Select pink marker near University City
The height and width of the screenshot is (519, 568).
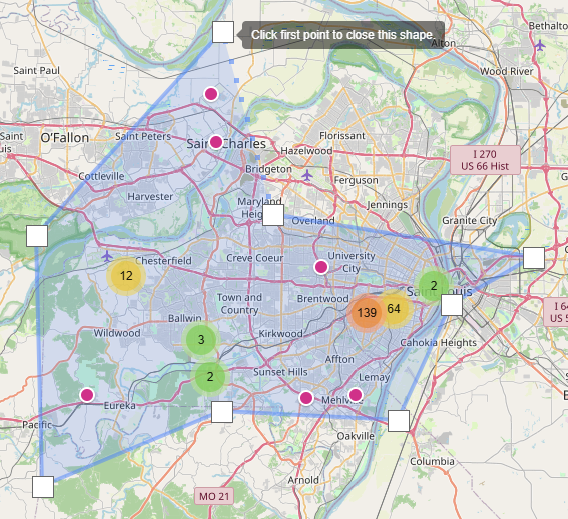[321, 267]
